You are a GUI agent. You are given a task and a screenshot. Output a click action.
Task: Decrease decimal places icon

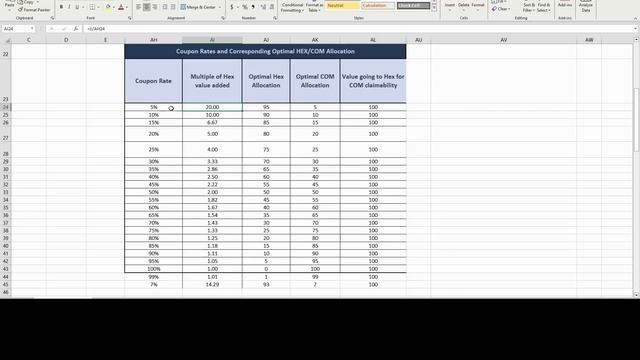(272, 7)
